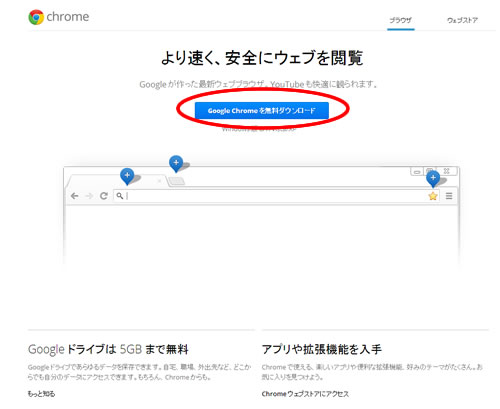This screenshot has height=409, width=500.
Task: Switch to the ブラウザ tab
Action: [x=401, y=20]
